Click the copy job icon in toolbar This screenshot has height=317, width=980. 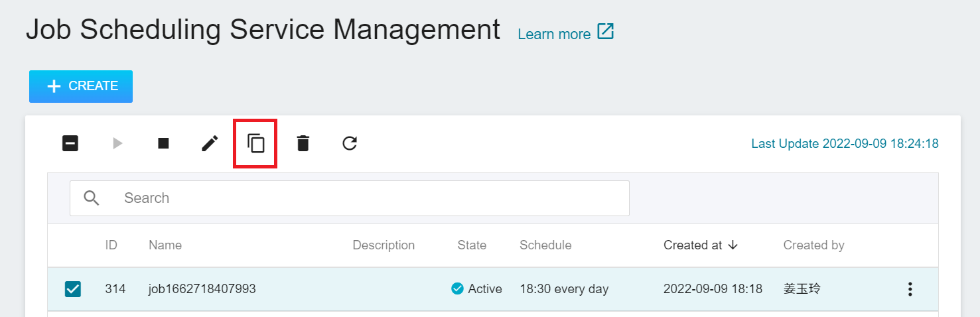point(256,143)
